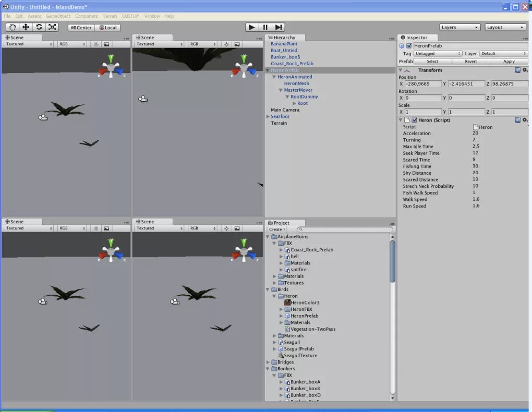Select the Move tool in toolbar
Image resolution: width=532 pixels, height=412 pixels.
26,27
